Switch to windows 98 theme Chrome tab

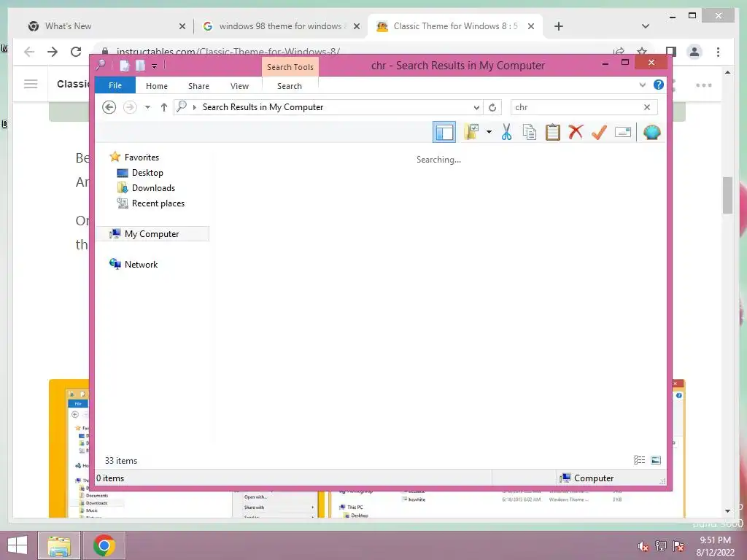click(x=282, y=26)
